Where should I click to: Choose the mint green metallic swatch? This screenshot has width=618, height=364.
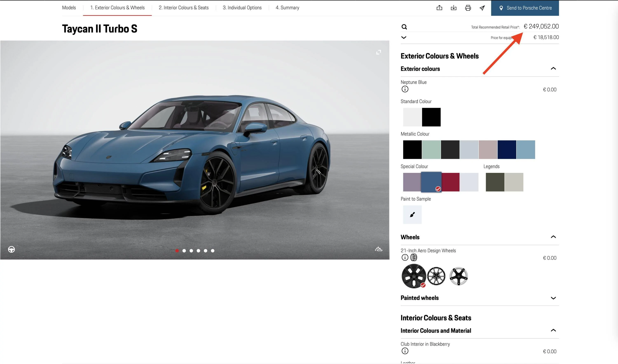coord(431,150)
